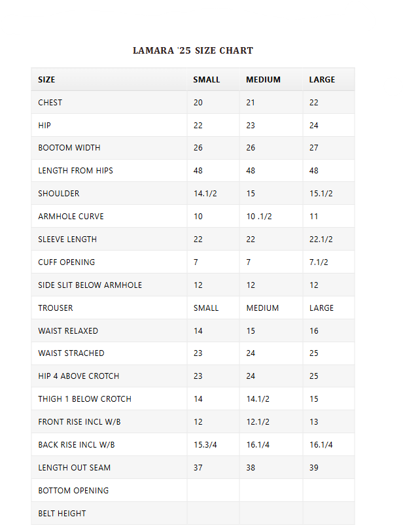This screenshot has width=403, height=532.
Task: Select the SIZE column header
Action: point(46,80)
